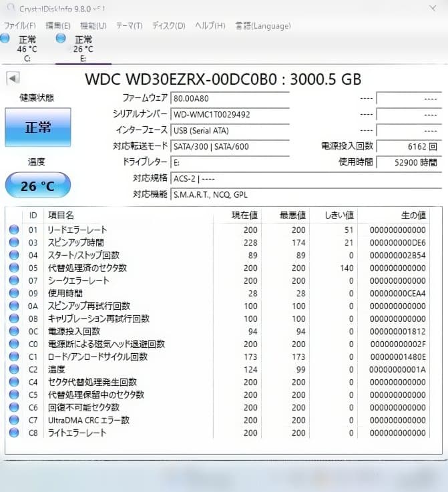448x492 pixels.
Task: Click the 現在値 column header
Action: (x=238, y=216)
